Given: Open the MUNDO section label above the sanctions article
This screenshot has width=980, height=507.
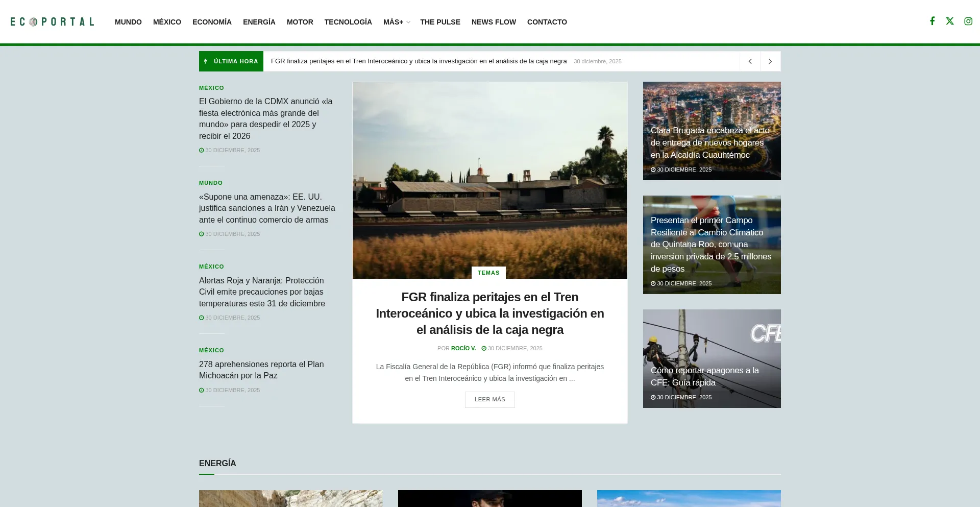Looking at the screenshot, I should [210, 182].
